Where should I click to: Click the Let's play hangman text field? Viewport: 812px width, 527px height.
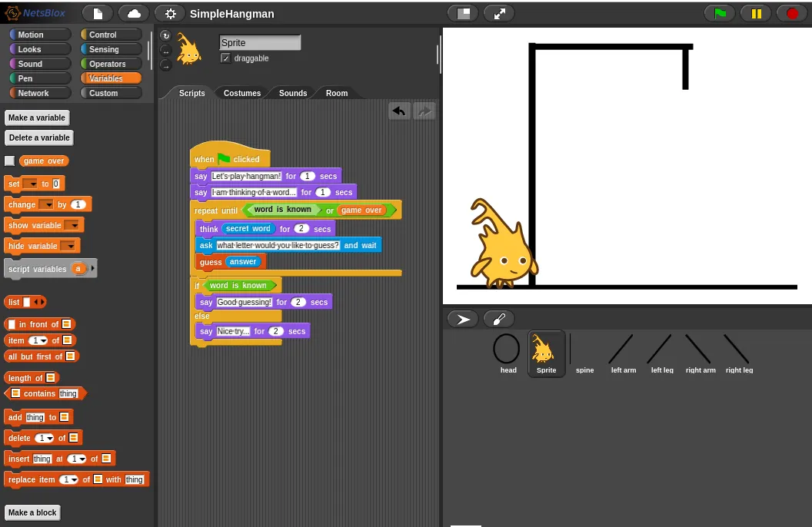(x=247, y=176)
